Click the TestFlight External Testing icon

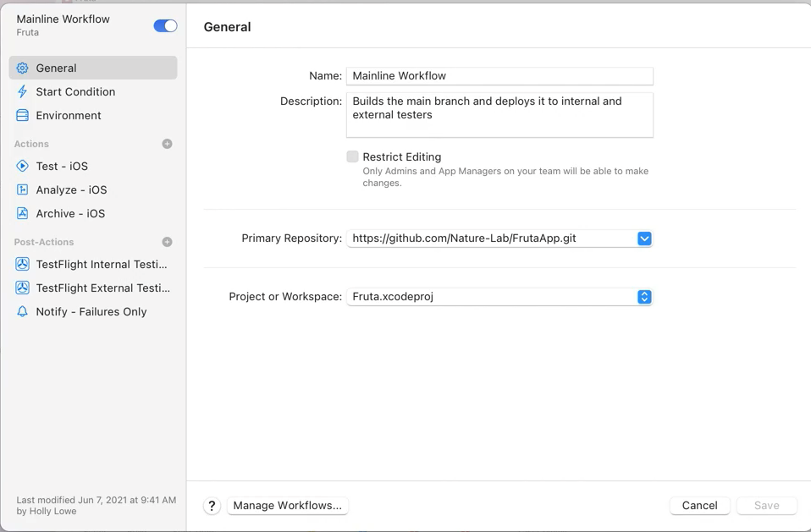pyautogui.click(x=22, y=288)
